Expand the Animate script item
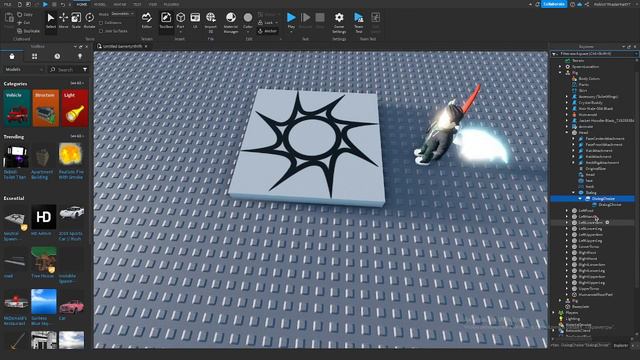The image size is (640, 360). coord(567,127)
